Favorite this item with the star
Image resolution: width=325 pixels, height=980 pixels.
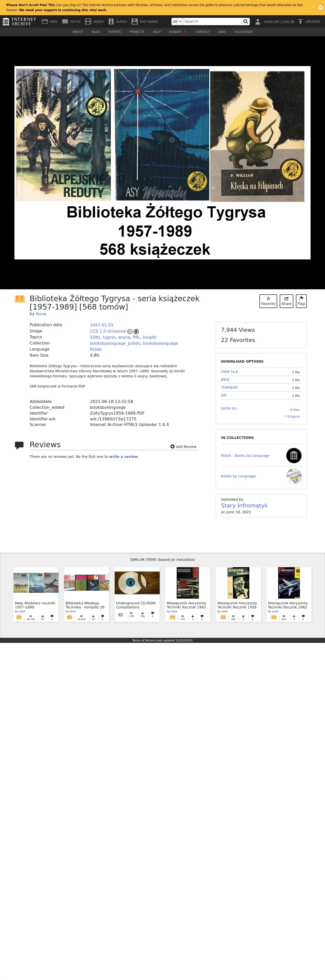coord(268,301)
